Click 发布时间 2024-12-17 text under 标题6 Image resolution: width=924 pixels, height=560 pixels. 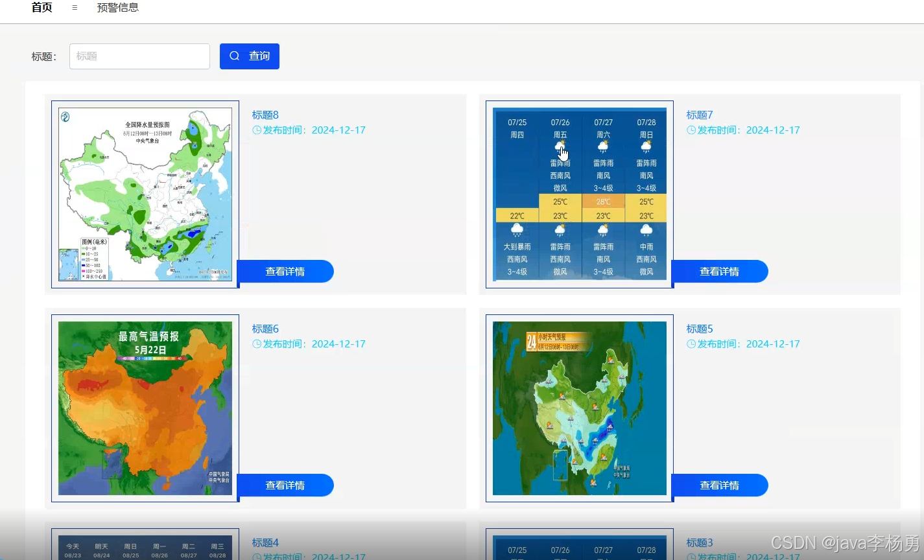pyautogui.click(x=314, y=344)
